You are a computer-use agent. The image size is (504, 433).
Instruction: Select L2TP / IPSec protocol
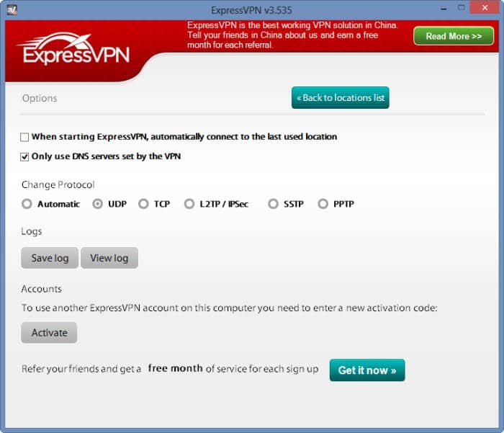(x=189, y=204)
